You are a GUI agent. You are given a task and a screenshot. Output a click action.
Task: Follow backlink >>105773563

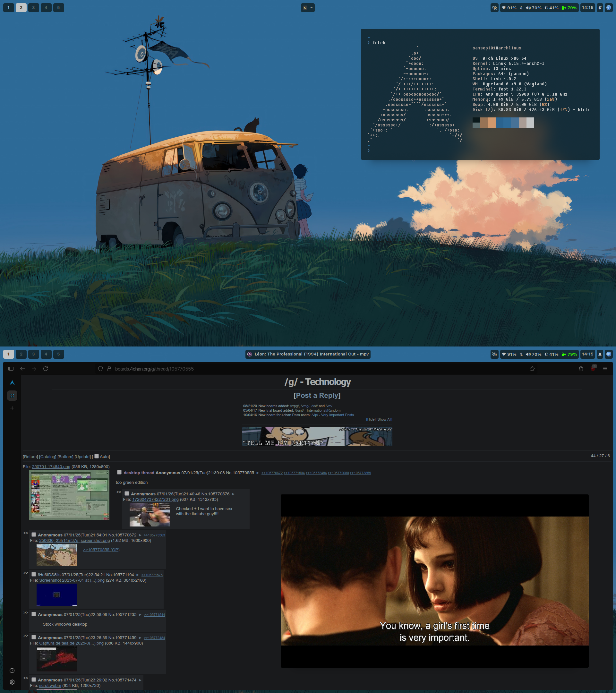tap(154, 535)
